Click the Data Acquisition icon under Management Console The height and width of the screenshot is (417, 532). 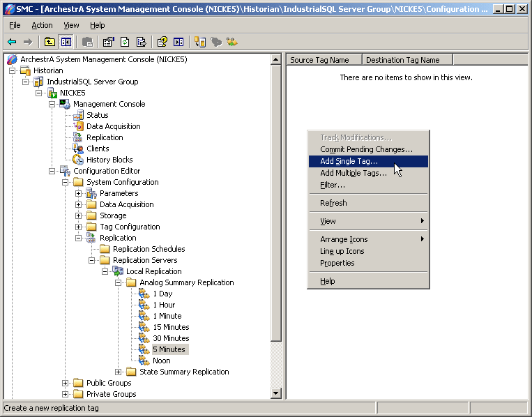pyautogui.click(x=78, y=126)
